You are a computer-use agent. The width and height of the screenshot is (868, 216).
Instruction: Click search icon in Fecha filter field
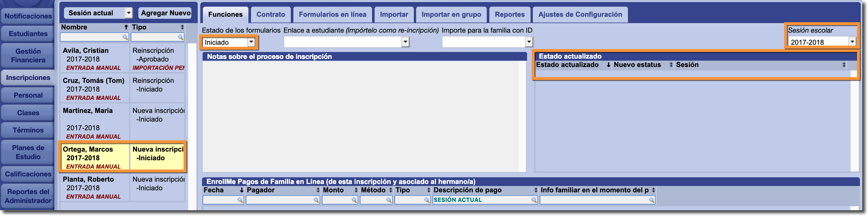(x=240, y=200)
